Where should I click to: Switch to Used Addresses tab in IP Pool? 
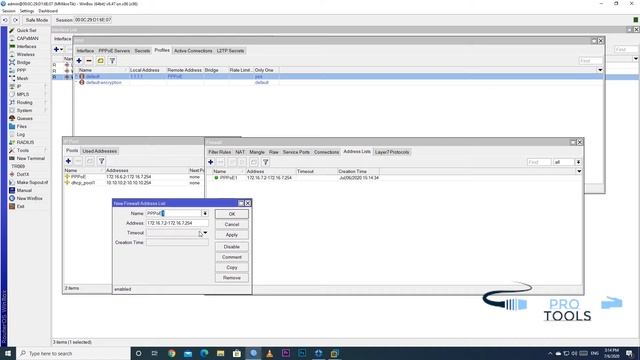tap(100, 151)
